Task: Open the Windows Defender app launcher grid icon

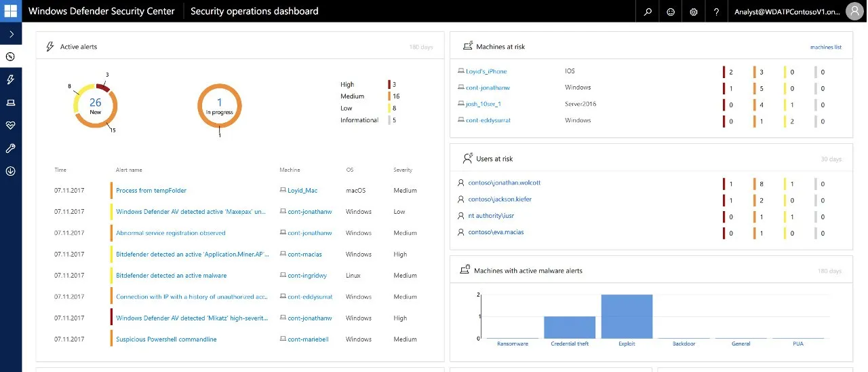Action: [11, 11]
